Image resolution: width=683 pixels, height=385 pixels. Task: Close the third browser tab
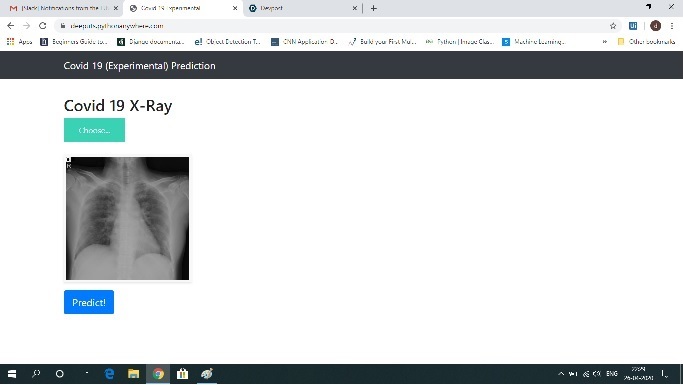pyautogui.click(x=355, y=8)
